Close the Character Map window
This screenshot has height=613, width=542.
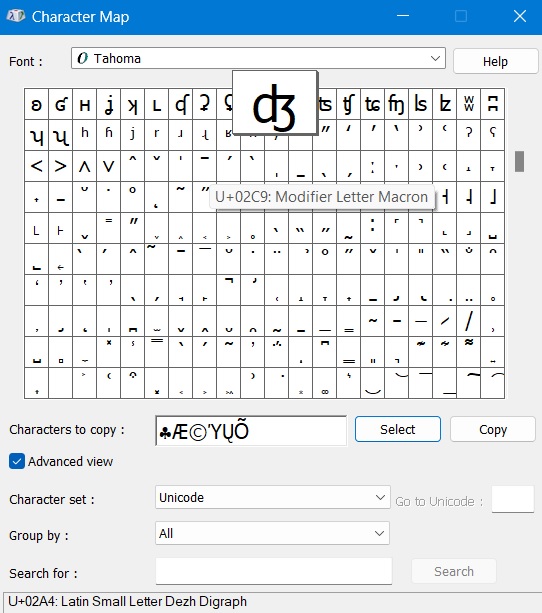pyautogui.click(x=520, y=16)
